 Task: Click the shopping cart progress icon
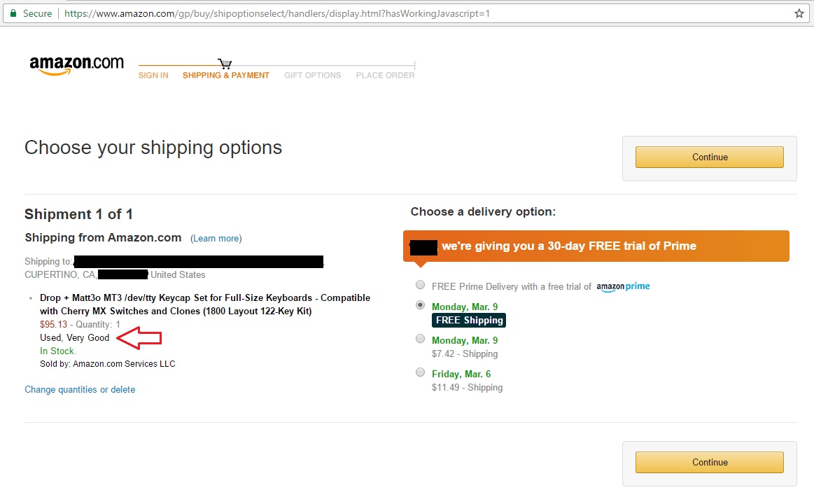tap(225, 64)
